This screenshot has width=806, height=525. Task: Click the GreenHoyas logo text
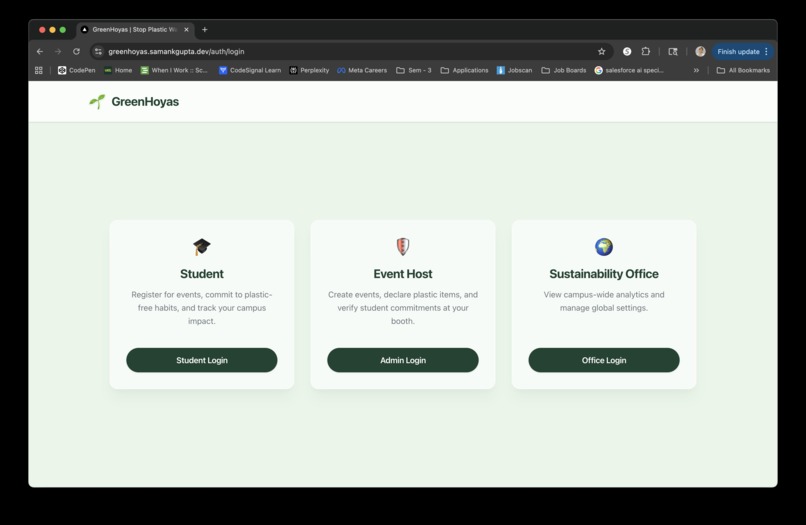pyautogui.click(x=145, y=102)
